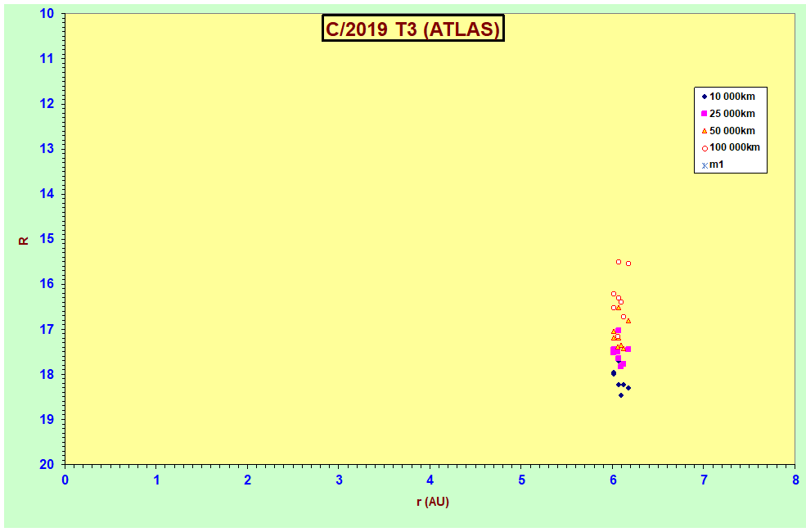The width and height of the screenshot is (806, 532).
Task: Click the y-axis tick label 12
Action: coord(47,104)
